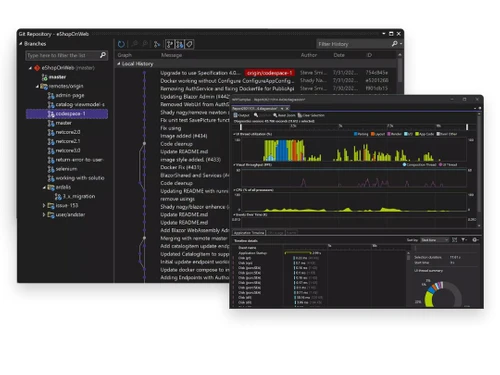The image size is (500, 375).
Task: Toggle the show tags icon in toolbar
Action: pos(189,44)
